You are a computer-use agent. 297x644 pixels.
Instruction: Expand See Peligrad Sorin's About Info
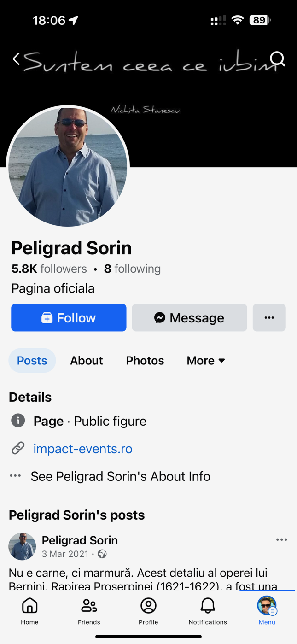click(x=120, y=476)
